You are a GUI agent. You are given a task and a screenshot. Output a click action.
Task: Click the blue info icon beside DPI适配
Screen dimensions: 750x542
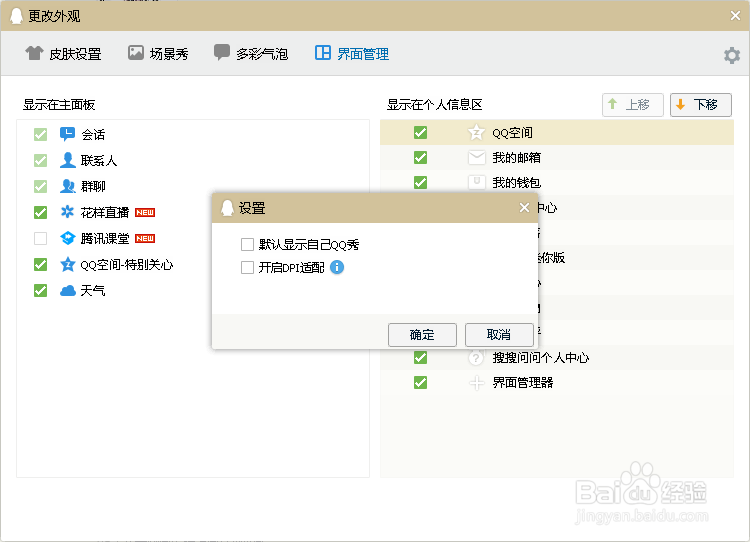(337, 267)
